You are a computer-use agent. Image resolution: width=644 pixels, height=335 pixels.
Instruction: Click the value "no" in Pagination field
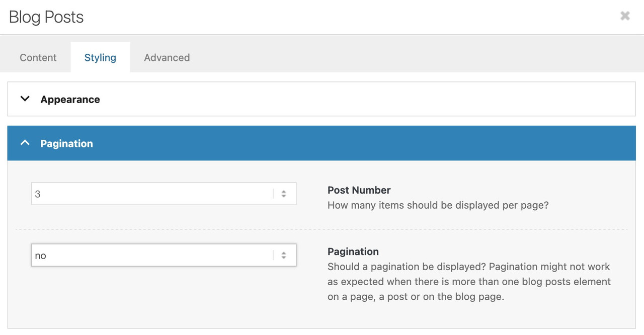[40, 256]
